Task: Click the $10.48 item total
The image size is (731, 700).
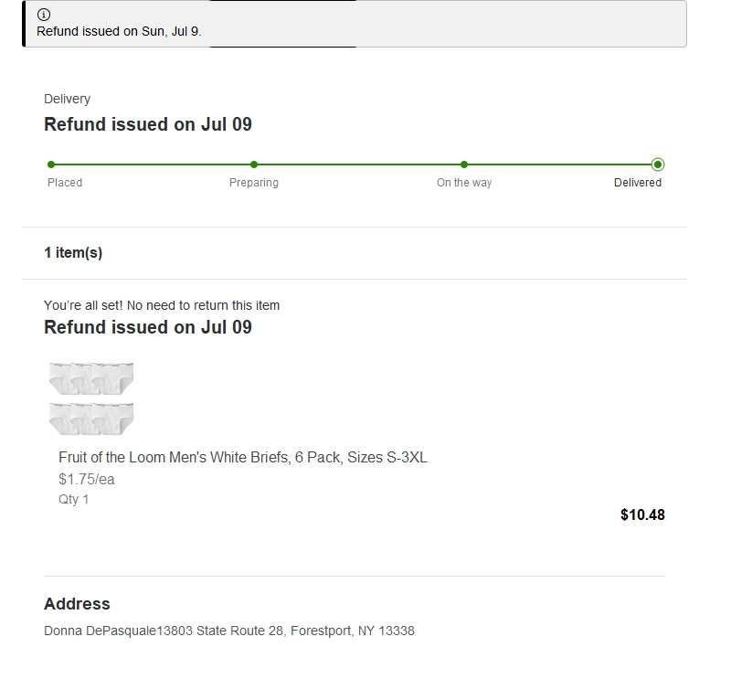Action: [x=642, y=514]
